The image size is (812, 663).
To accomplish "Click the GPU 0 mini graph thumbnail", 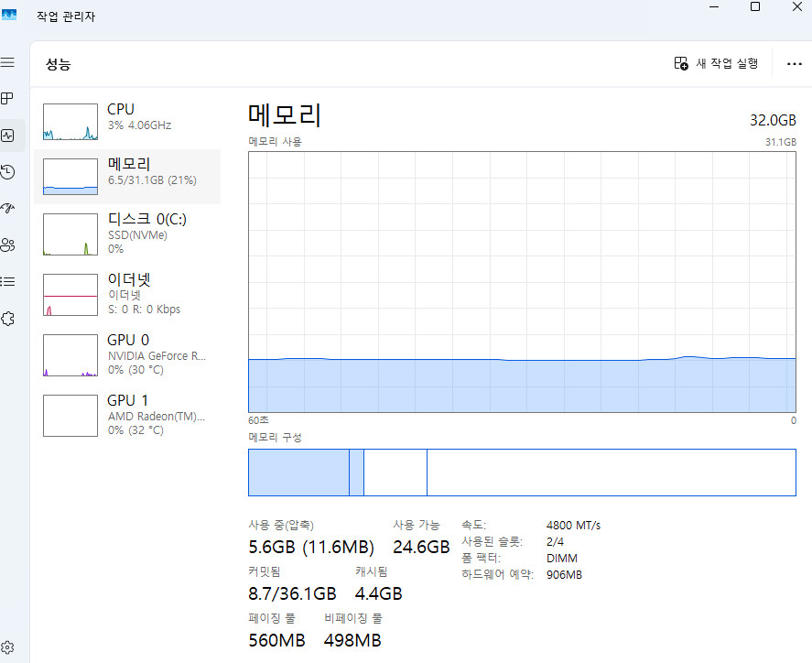I will [70, 355].
